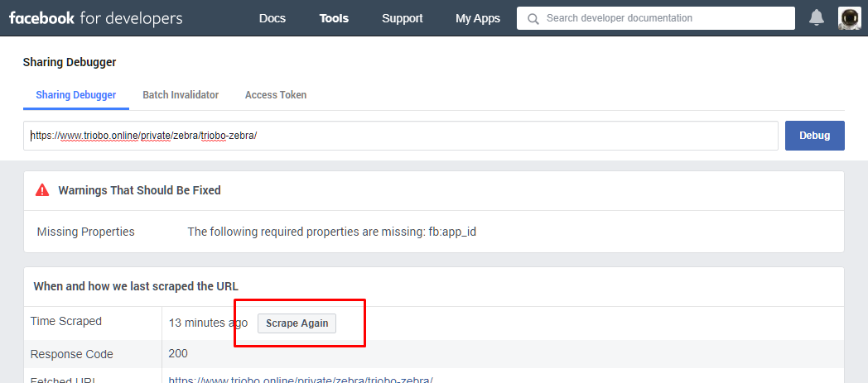Image resolution: width=868 pixels, height=383 pixels.
Task: Switch to the Access Token tab
Action: point(276,95)
